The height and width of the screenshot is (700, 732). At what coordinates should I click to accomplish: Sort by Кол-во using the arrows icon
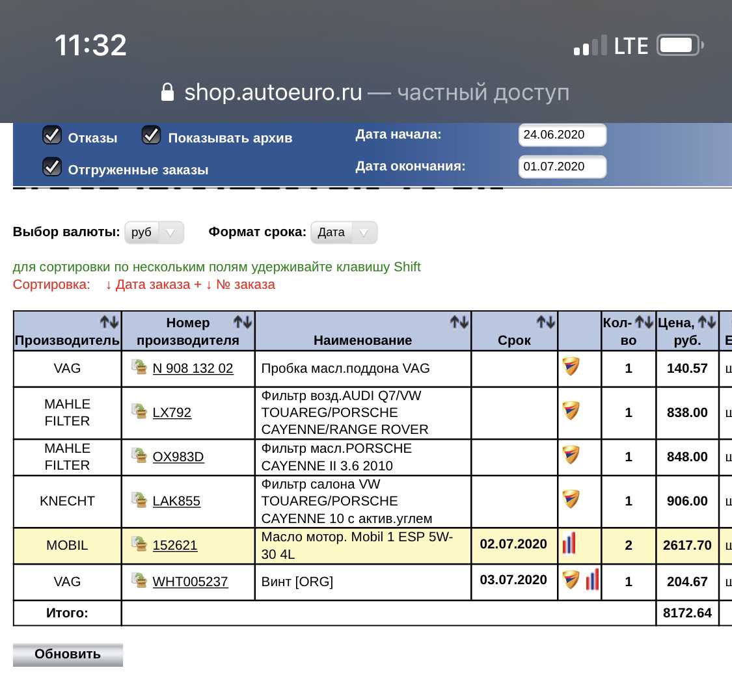[644, 322]
